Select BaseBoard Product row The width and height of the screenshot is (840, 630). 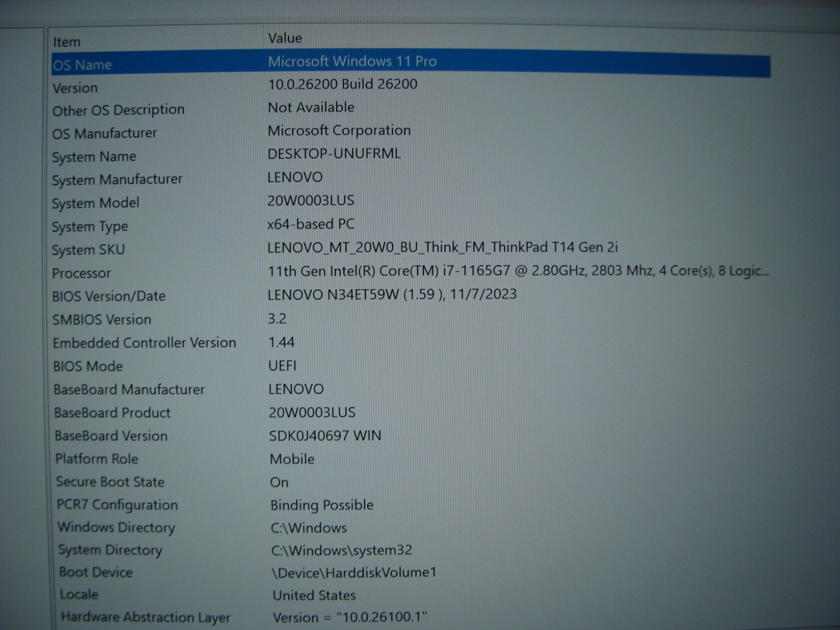coord(112,413)
